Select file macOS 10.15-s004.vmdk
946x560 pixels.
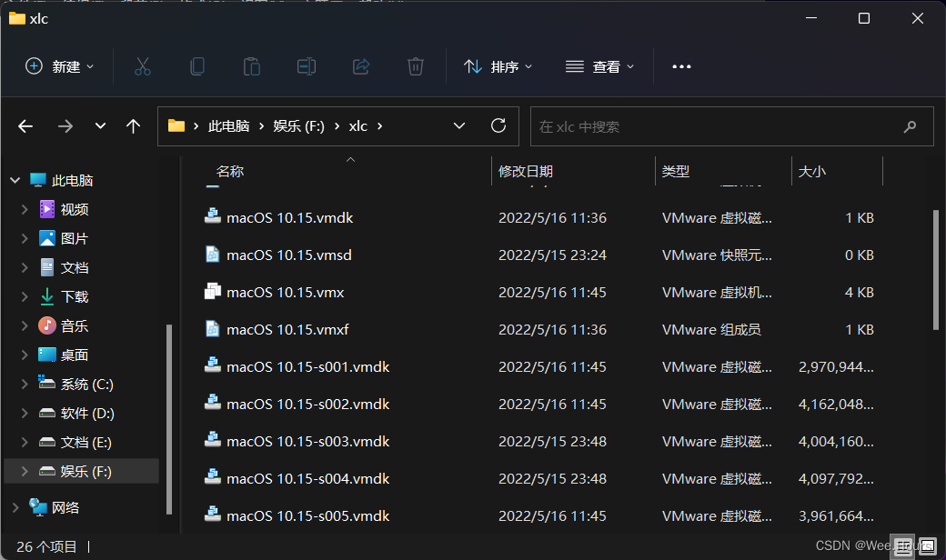[307, 478]
